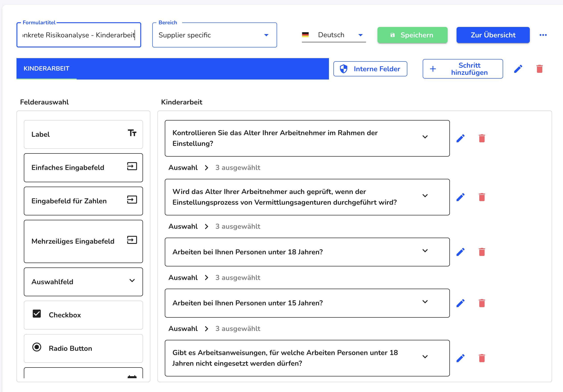Image resolution: width=563 pixels, height=392 pixels.
Task: Click the German flag icon
Action: (x=305, y=35)
